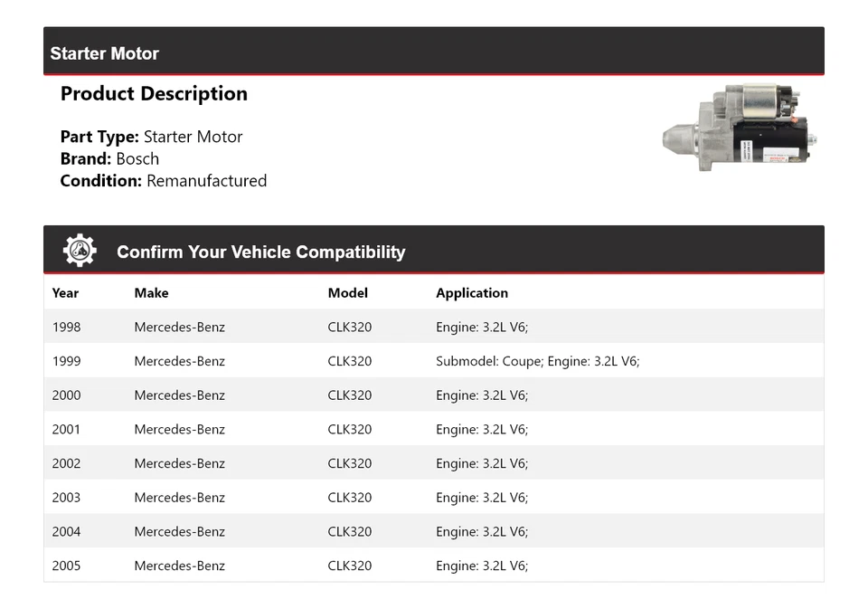Click the Mercedes-Benz make in 2001 row
The image size is (868, 609).
[179, 430]
